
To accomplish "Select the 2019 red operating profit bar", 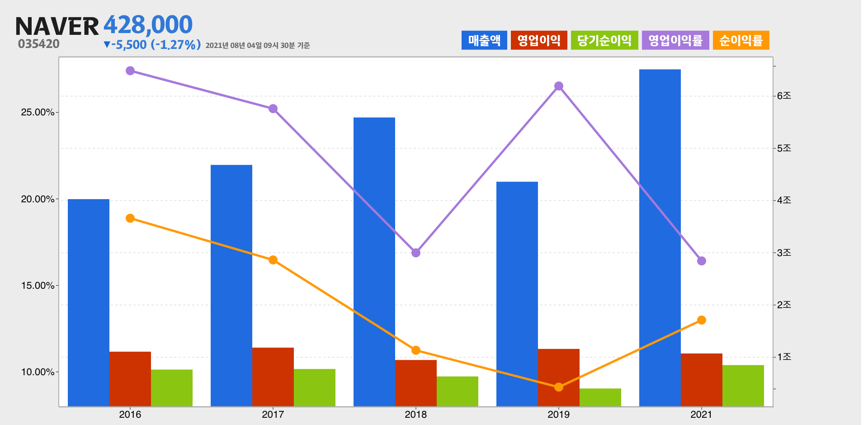I will pos(559,377).
